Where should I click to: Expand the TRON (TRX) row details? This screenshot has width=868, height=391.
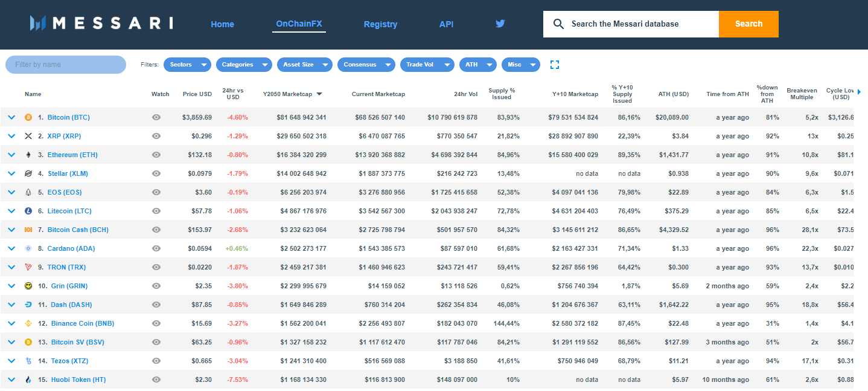pyautogui.click(x=11, y=267)
